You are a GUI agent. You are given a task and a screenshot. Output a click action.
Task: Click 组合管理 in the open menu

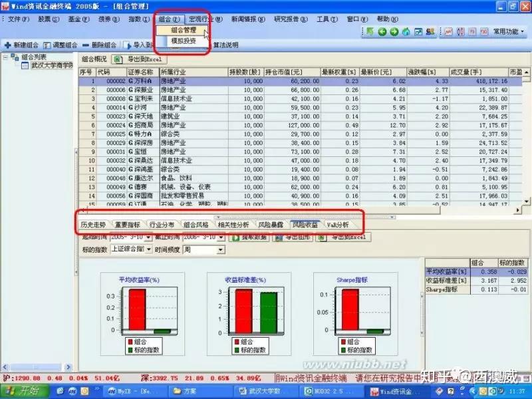tap(184, 30)
